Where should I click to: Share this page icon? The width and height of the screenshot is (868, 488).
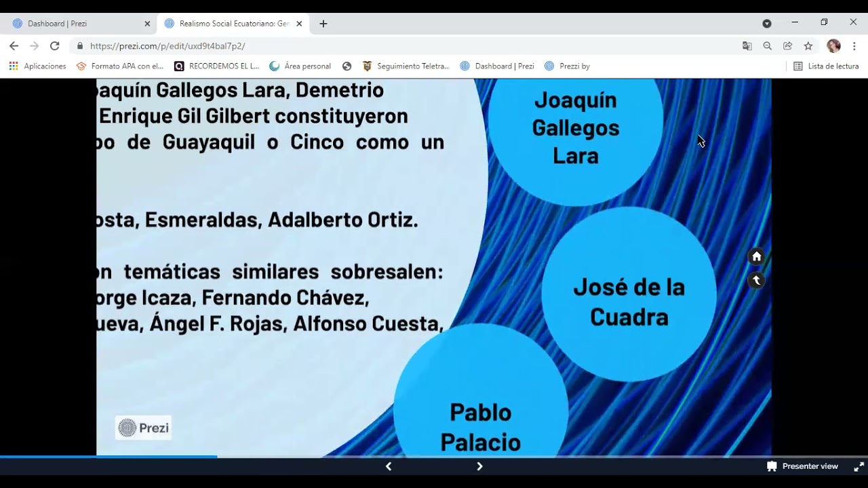point(788,46)
